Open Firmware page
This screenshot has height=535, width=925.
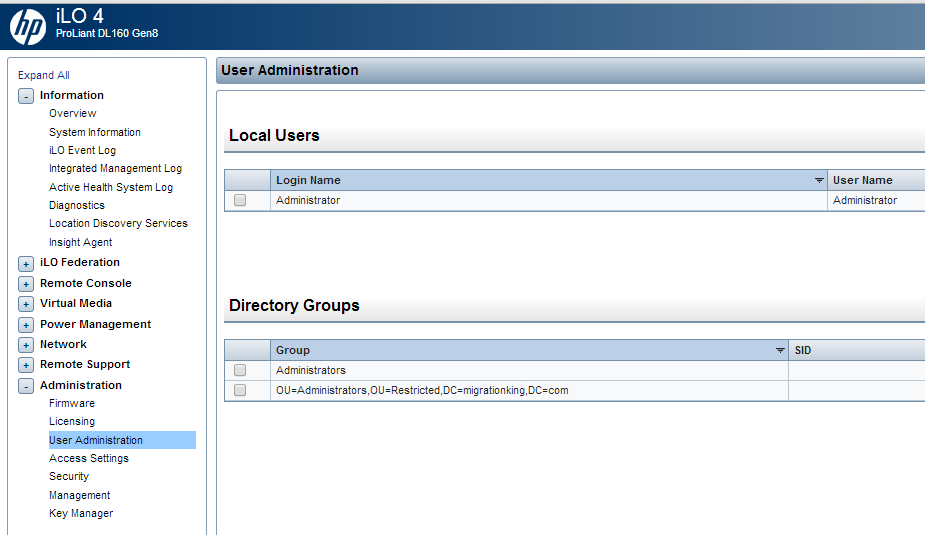point(72,403)
